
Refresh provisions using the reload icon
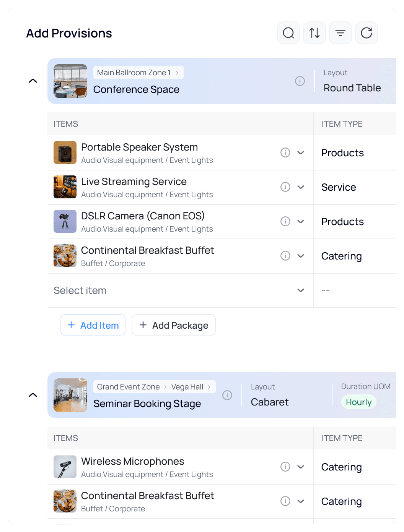pyautogui.click(x=367, y=33)
